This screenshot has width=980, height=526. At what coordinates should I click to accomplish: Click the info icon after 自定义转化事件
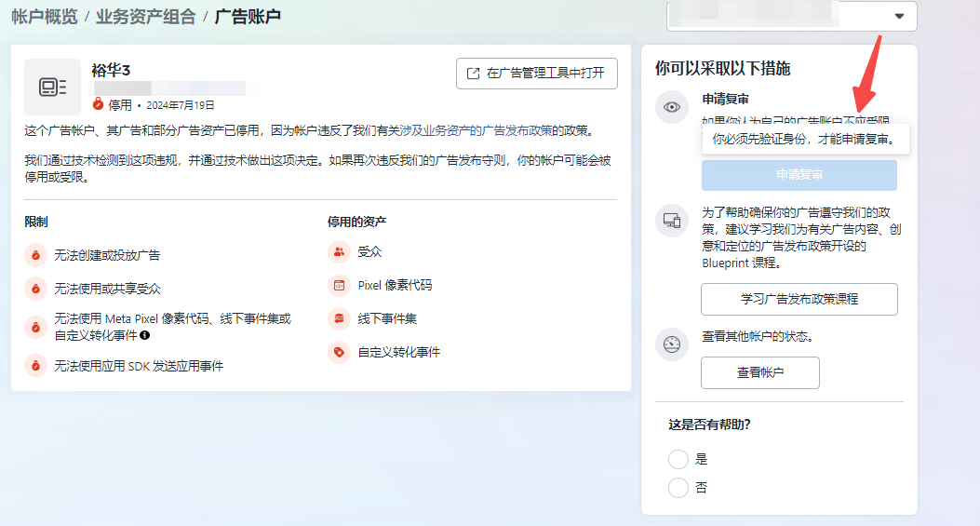coord(145,335)
